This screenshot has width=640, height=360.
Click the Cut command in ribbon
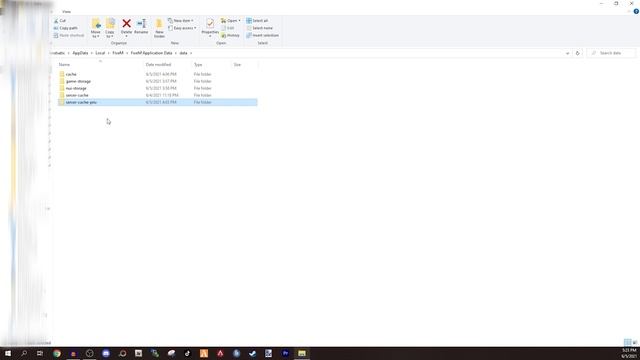60,20
